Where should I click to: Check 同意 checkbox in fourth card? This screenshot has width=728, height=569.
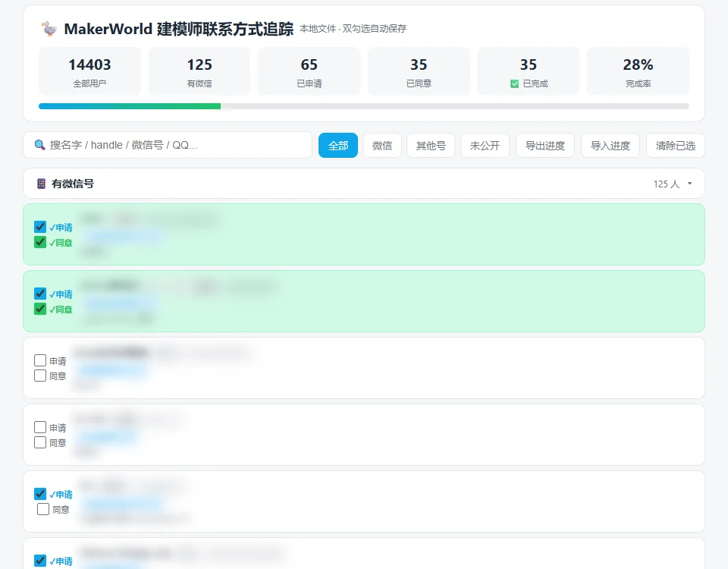click(40, 442)
